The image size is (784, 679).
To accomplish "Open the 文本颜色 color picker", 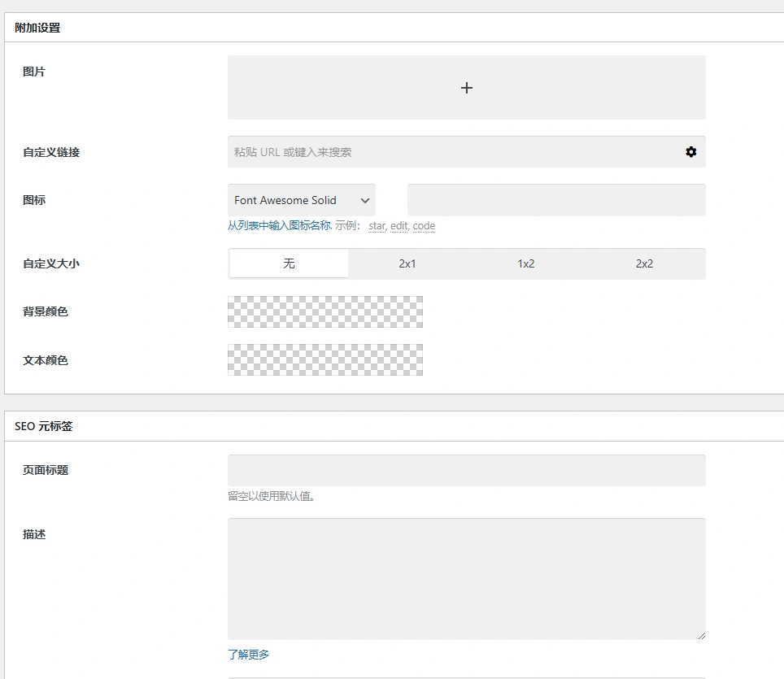I will click(x=324, y=359).
